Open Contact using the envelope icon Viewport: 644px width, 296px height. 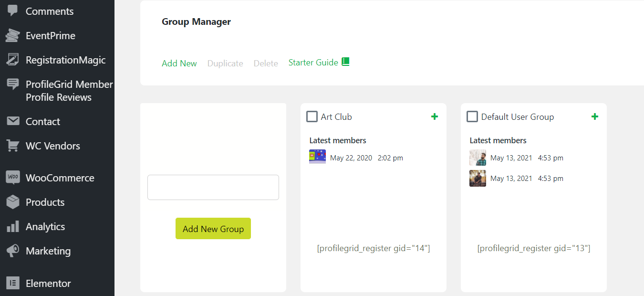[x=13, y=121]
